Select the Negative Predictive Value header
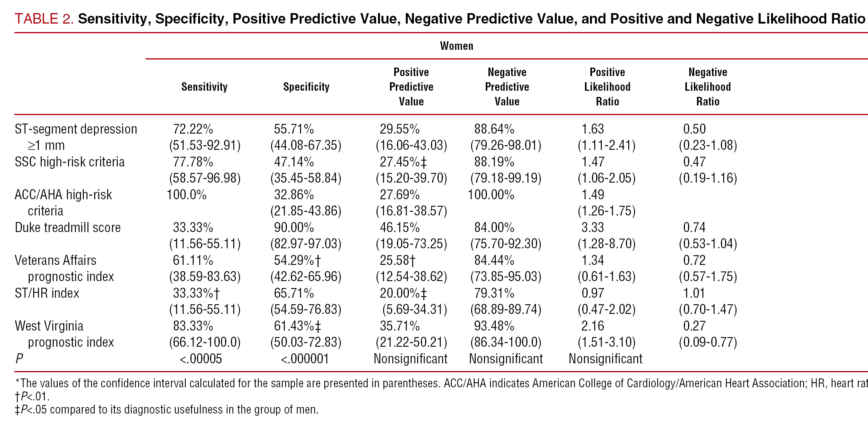The height and width of the screenshot is (434, 868). click(x=507, y=87)
